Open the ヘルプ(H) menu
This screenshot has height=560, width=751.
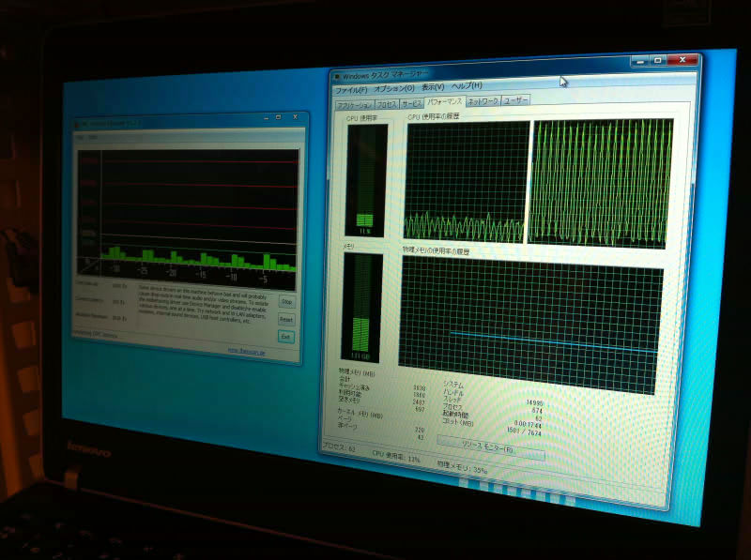[467, 85]
